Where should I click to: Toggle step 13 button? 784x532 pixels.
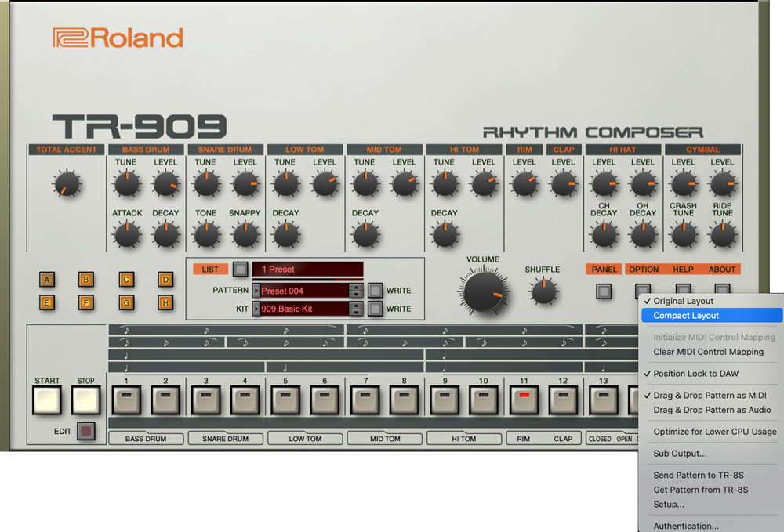click(604, 400)
